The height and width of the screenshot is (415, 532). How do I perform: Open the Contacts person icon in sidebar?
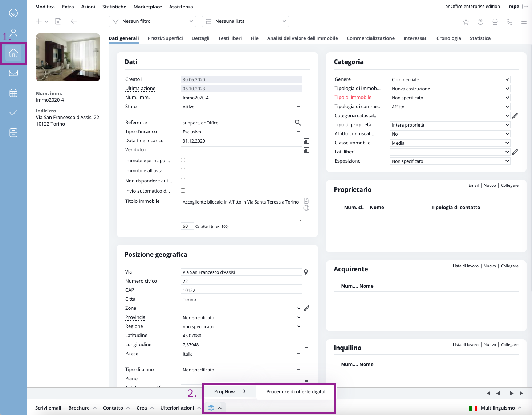13,33
